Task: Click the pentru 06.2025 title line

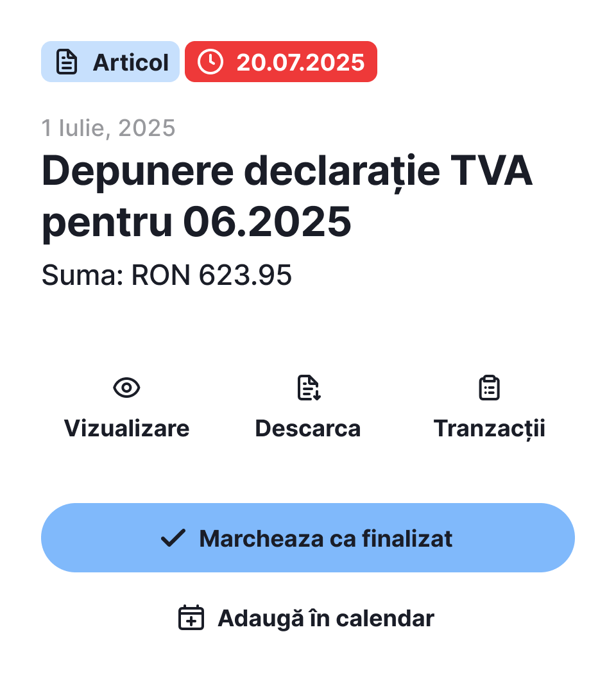Action: (196, 222)
